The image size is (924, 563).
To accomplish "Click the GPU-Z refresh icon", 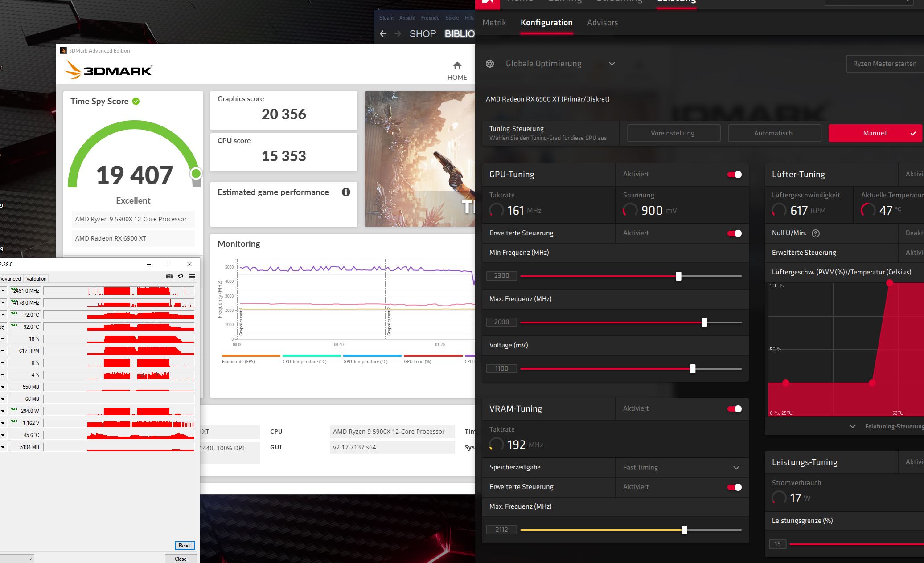I will (x=181, y=276).
